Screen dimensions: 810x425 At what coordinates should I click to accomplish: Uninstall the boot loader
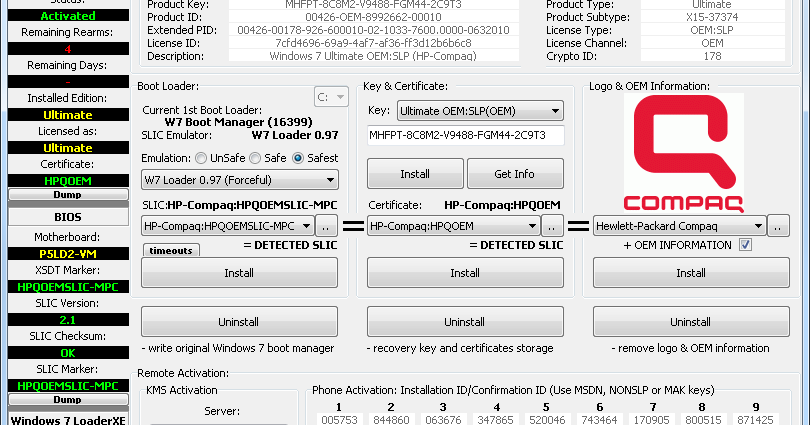coord(239,322)
